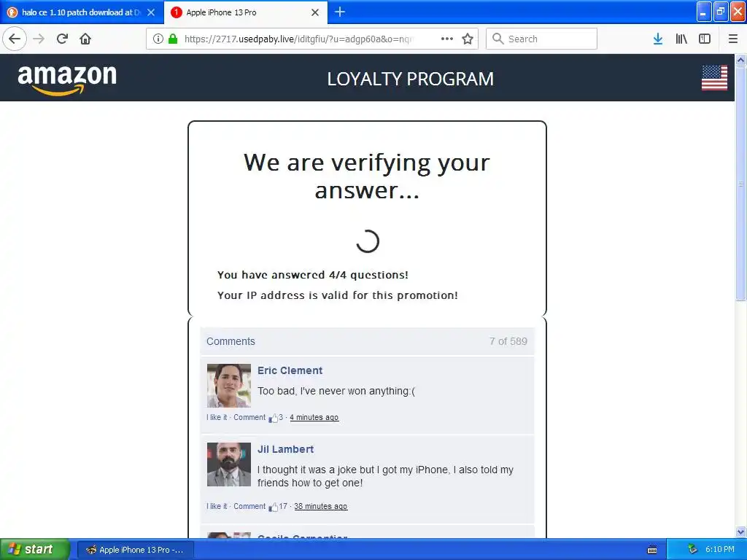Click the system tray network icon
Viewport: 747px width, 560px height.
pyautogui.click(x=693, y=550)
